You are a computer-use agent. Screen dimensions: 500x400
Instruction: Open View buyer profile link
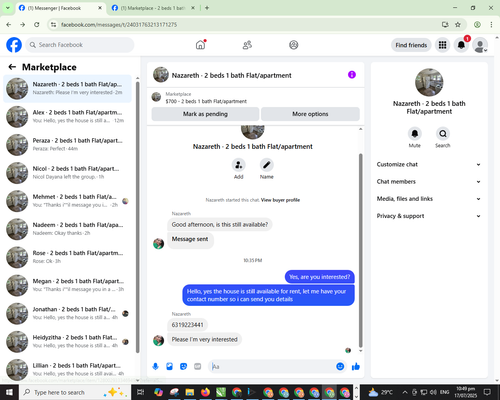tap(280, 200)
